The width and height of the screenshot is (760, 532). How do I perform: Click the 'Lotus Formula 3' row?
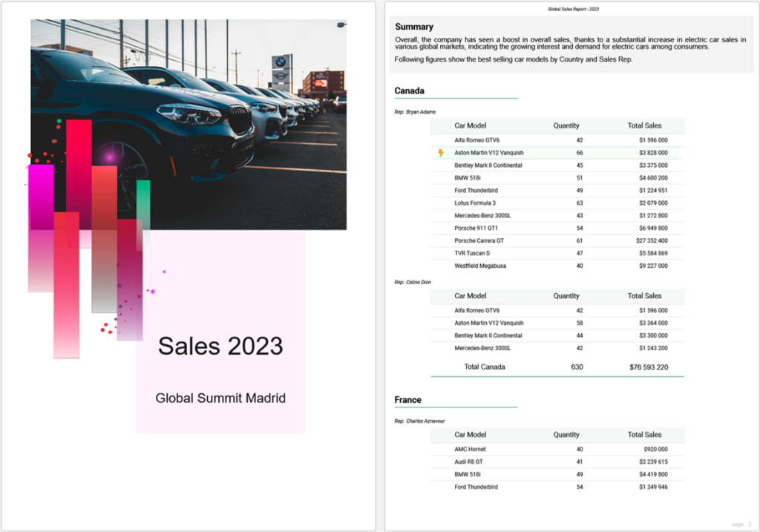click(x=557, y=203)
